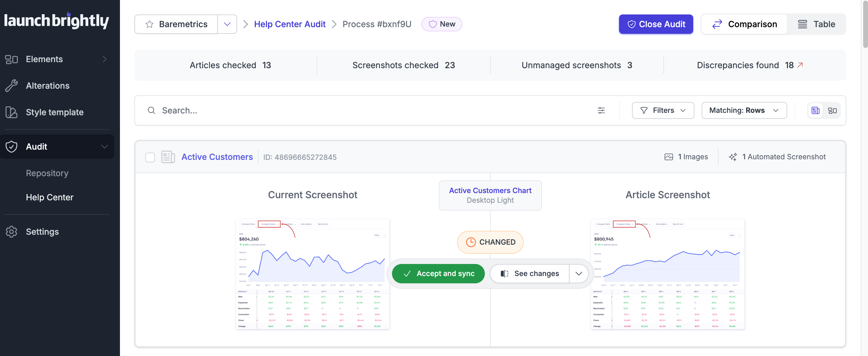
Task: Switch to the Comparison view
Action: pos(744,24)
